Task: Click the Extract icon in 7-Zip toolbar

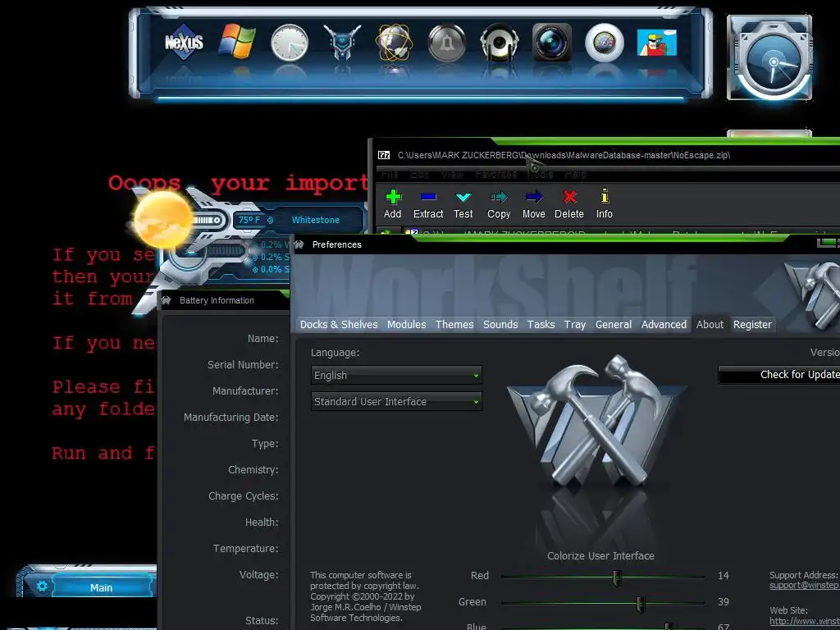Action: click(428, 204)
